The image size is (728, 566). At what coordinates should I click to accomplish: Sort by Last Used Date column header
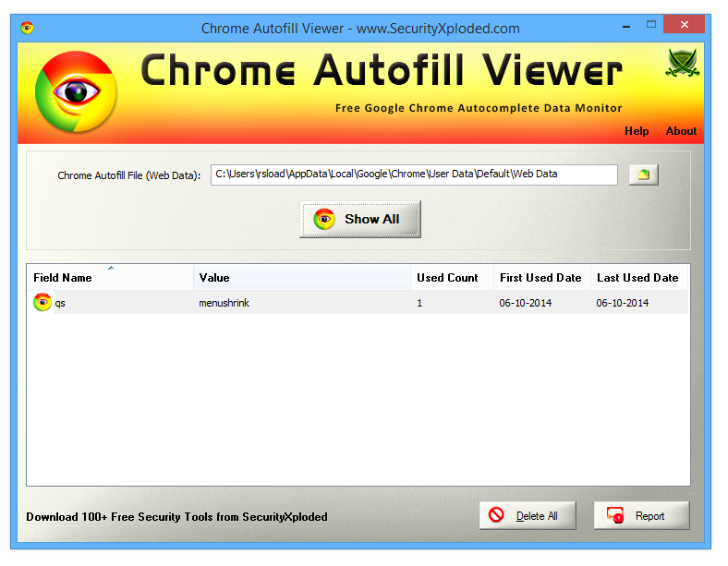639,277
